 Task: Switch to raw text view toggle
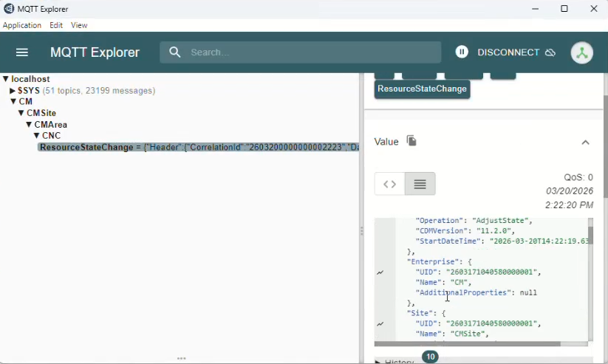[x=420, y=184]
